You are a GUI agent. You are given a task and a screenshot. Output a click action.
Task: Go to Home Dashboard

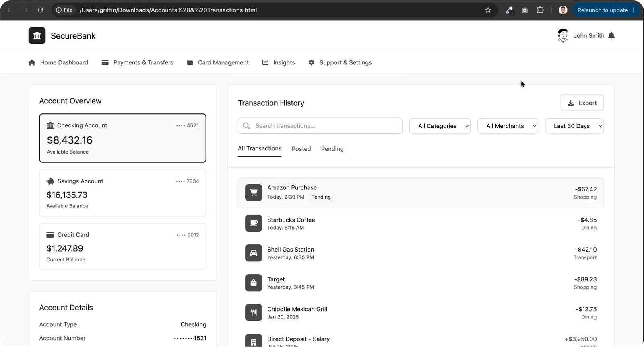click(58, 62)
